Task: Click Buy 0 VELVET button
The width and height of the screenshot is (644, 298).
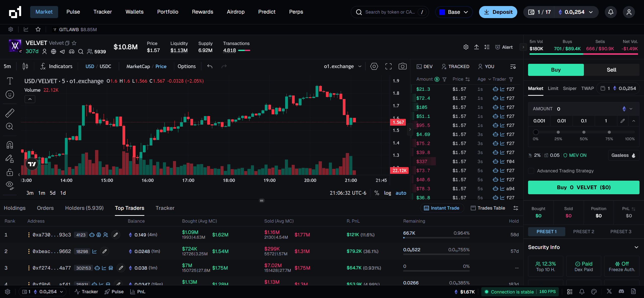Action: tap(584, 187)
